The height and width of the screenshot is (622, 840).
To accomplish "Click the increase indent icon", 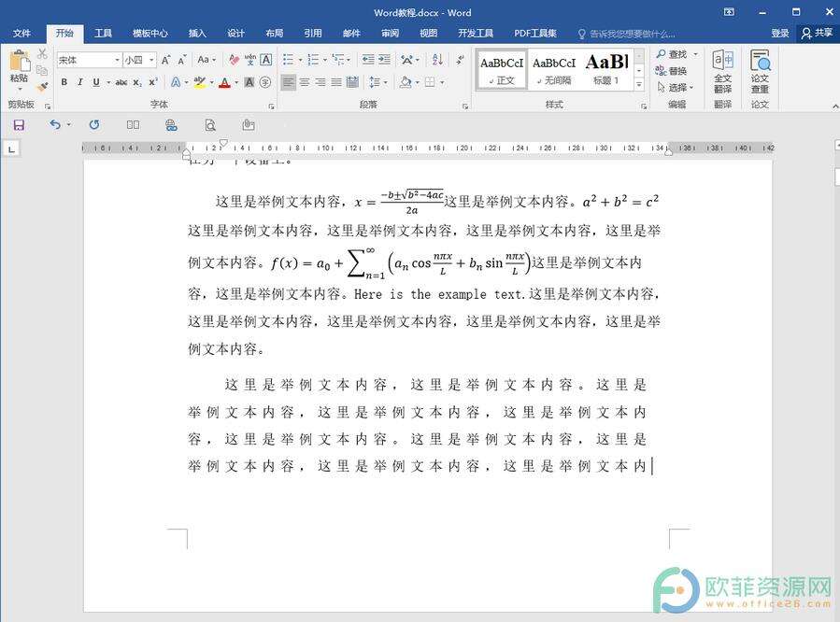I will pyautogui.click(x=384, y=60).
